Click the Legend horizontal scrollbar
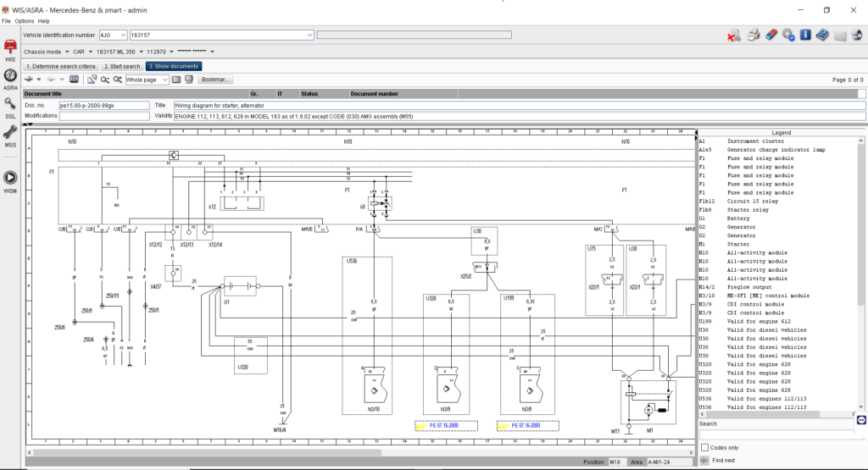The height and width of the screenshot is (470, 868). pos(778,414)
